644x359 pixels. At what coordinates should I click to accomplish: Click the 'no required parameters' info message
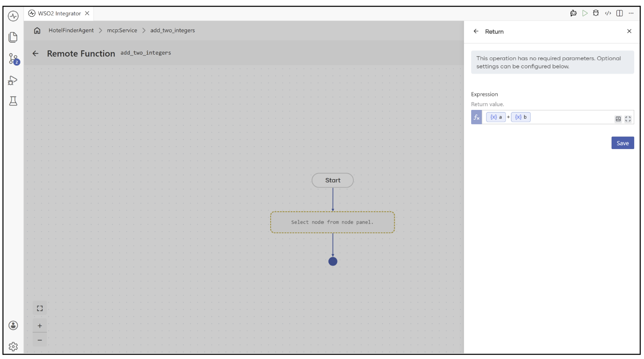click(553, 62)
